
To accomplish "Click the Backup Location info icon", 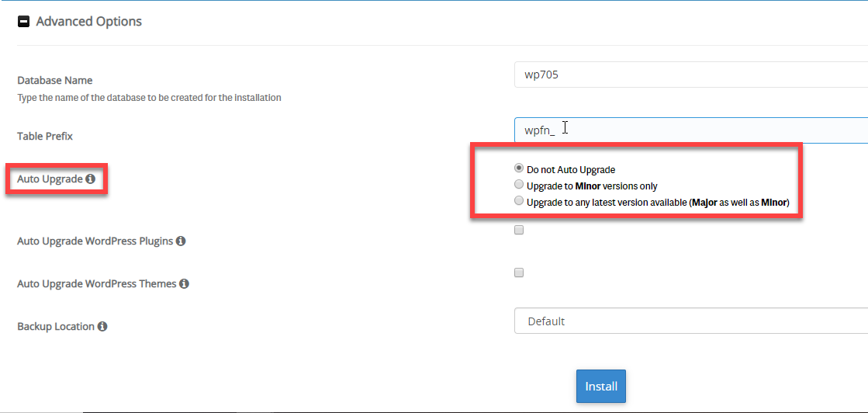I will (102, 327).
